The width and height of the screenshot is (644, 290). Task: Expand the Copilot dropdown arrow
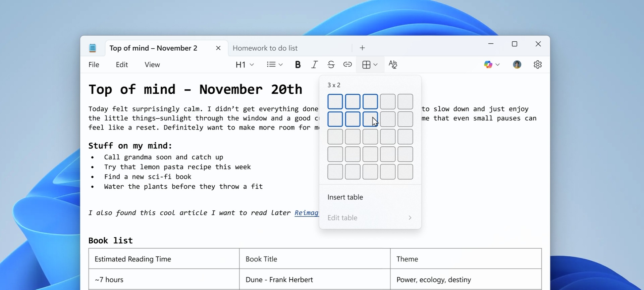(497, 64)
